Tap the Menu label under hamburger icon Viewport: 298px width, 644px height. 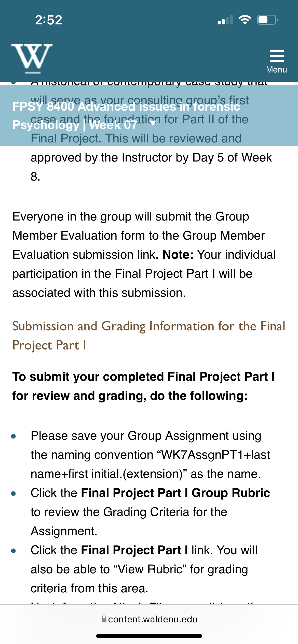pos(277,70)
